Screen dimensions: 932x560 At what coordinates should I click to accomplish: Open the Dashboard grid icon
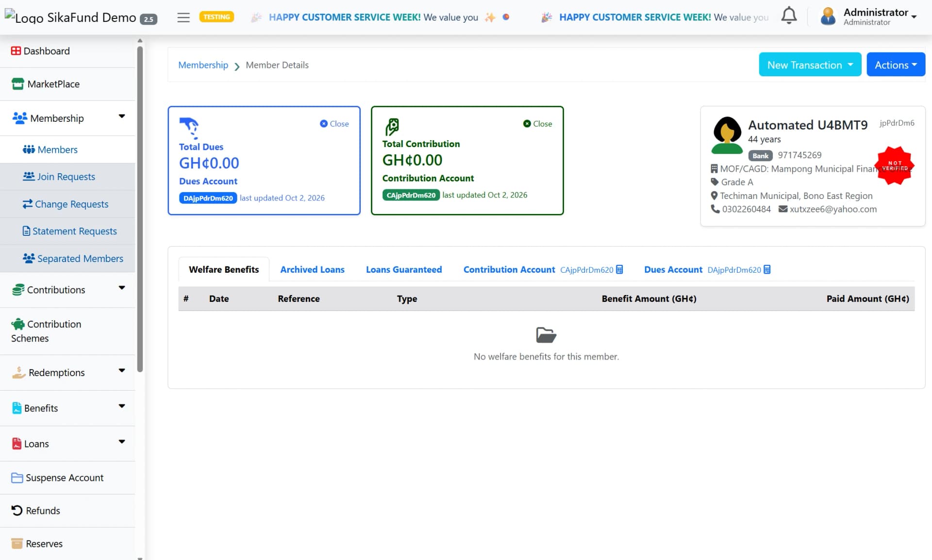[16, 51]
